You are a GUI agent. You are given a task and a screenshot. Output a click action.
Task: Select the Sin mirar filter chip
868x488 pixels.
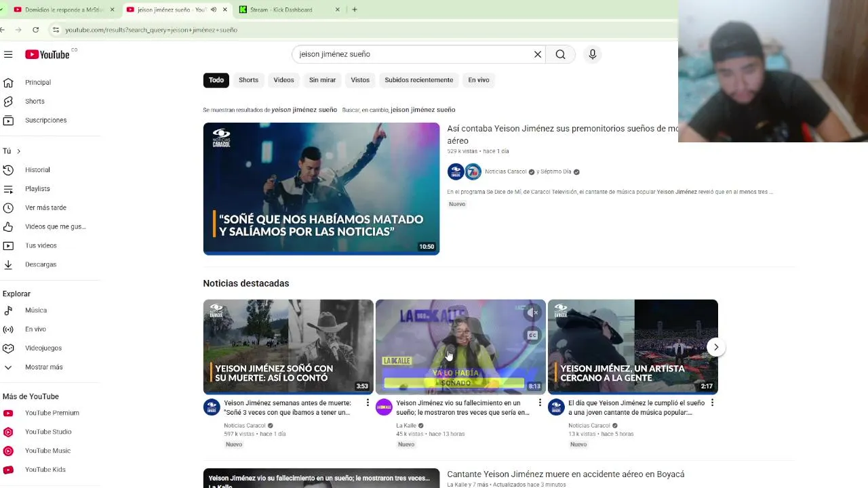click(x=322, y=80)
